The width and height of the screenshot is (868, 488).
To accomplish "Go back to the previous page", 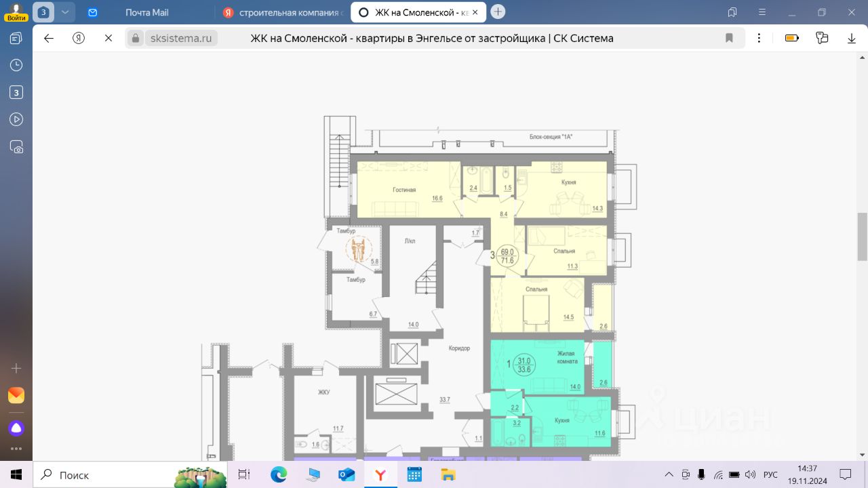I will pyautogui.click(x=49, y=38).
